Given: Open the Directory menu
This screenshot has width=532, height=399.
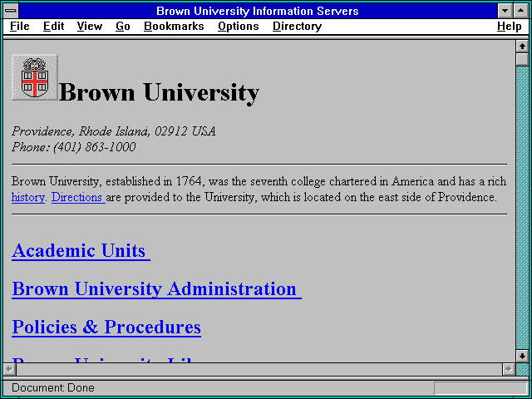Looking at the screenshot, I should click(x=298, y=27).
